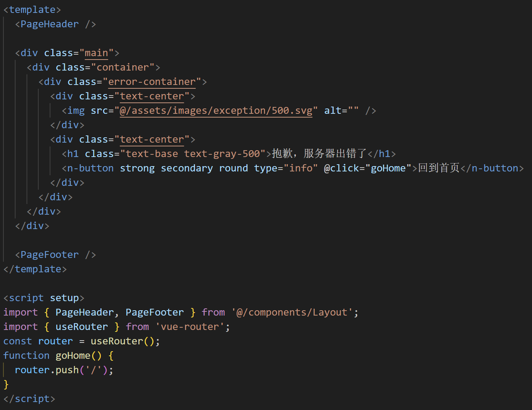Click the text 抱歉，服务器出错了
This screenshot has width=532, height=410.
click(319, 154)
